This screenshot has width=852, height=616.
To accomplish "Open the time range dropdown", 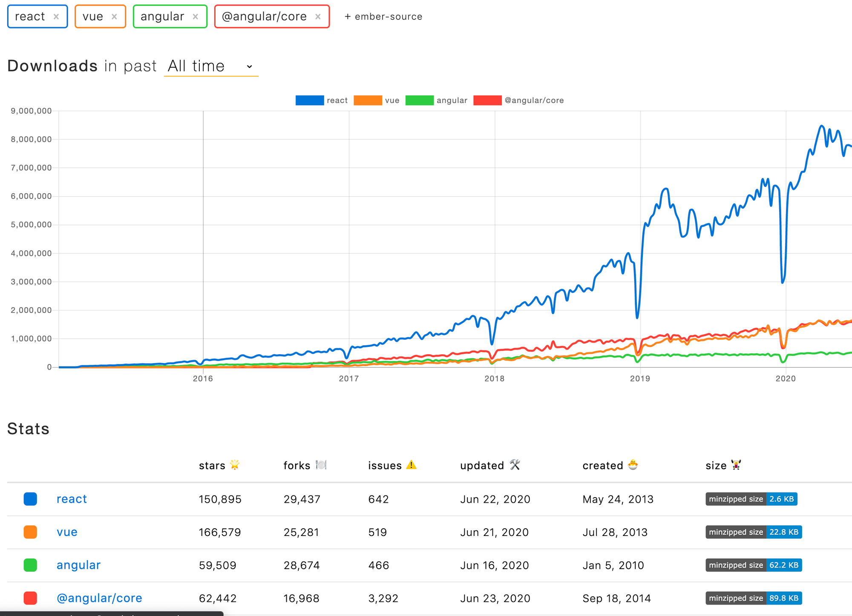I will point(211,66).
